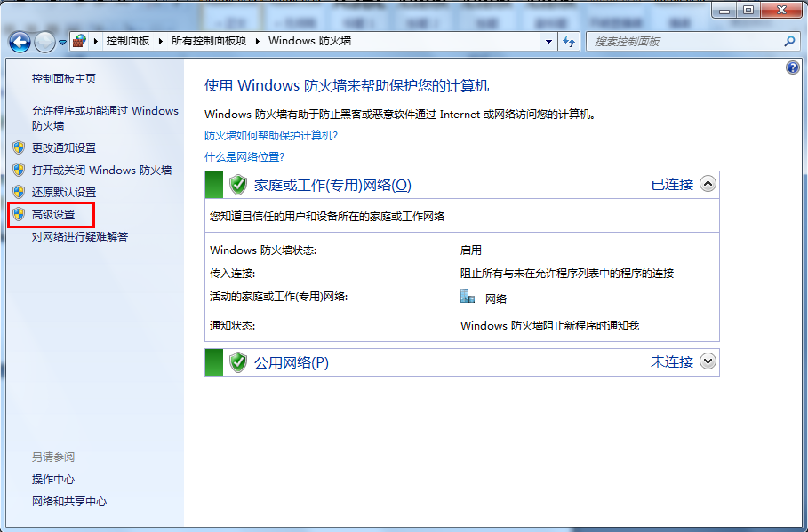Click shield icon beside 还原默认设置

click(x=19, y=192)
